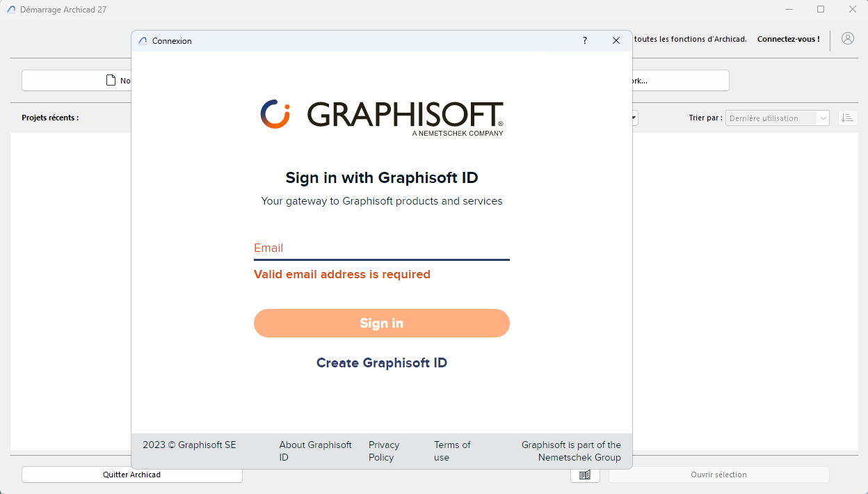The width and height of the screenshot is (868, 494).
Task: Click 'Projets récents :' label
Action: pos(50,118)
